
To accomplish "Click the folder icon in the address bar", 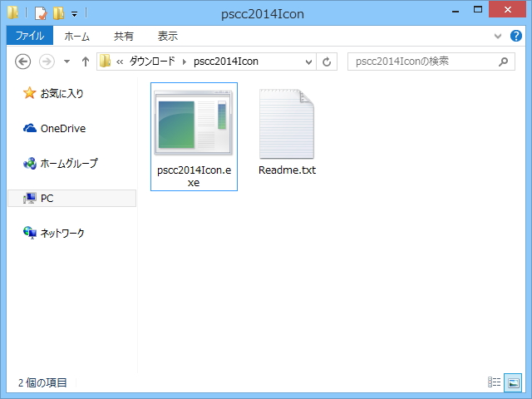I will [x=106, y=62].
